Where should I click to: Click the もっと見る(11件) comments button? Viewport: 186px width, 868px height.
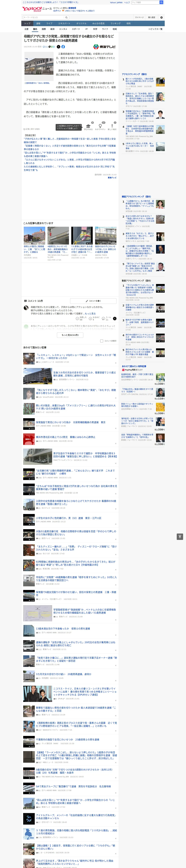pyautogui.click(x=70, y=335)
